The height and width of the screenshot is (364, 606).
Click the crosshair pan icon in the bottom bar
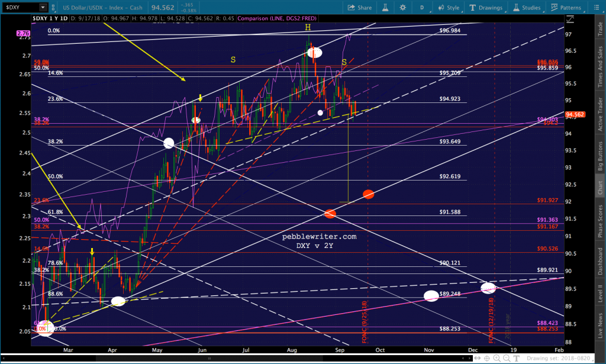(487, 358)
